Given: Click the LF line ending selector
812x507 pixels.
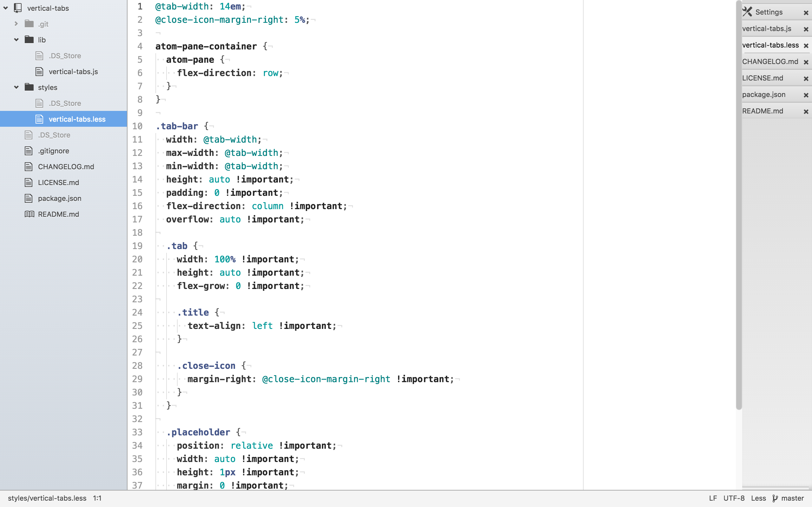Looking at the screenshot, I should (713, 498).
